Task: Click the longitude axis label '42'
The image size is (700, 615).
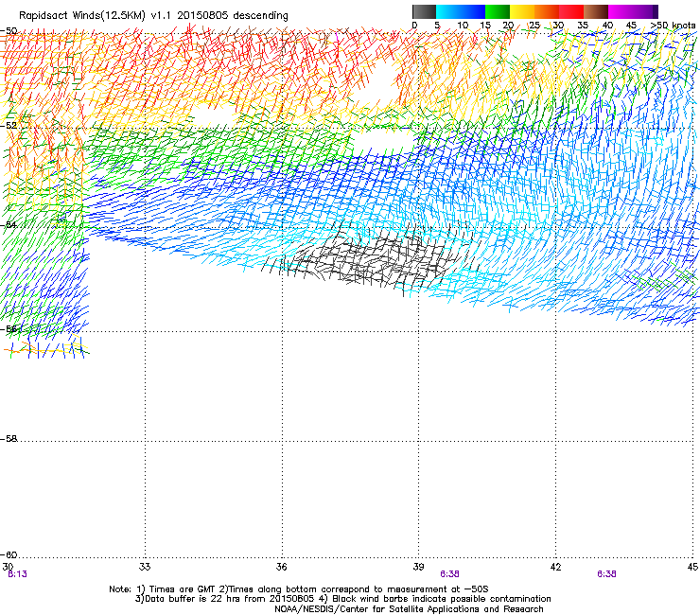Action: click(x=555, y=567)
